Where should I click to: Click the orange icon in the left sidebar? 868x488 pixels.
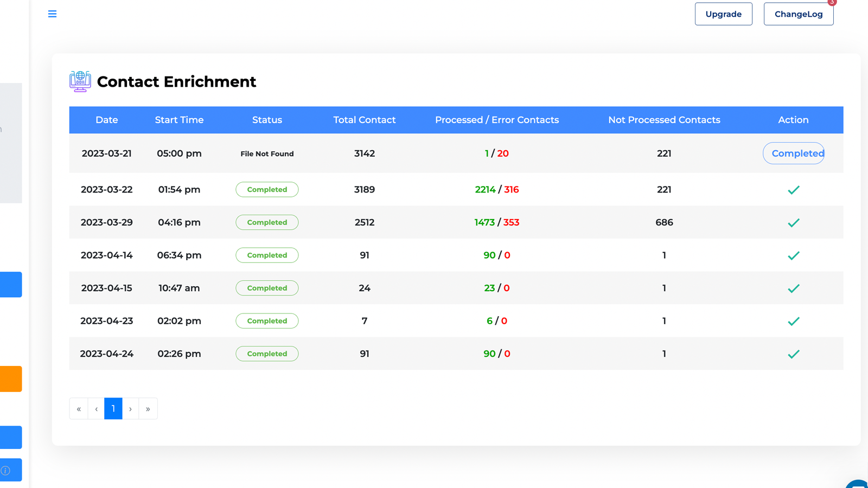coord(11,378)
